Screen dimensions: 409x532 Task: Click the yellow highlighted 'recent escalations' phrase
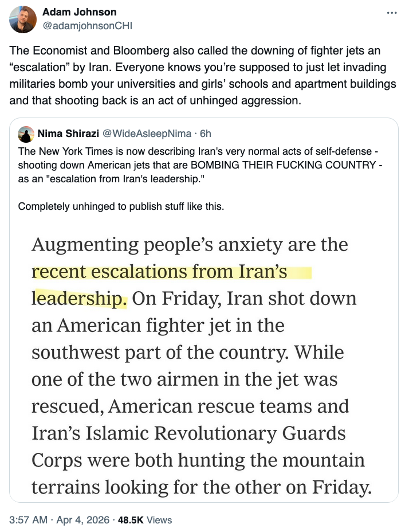(x=159, y=271)
